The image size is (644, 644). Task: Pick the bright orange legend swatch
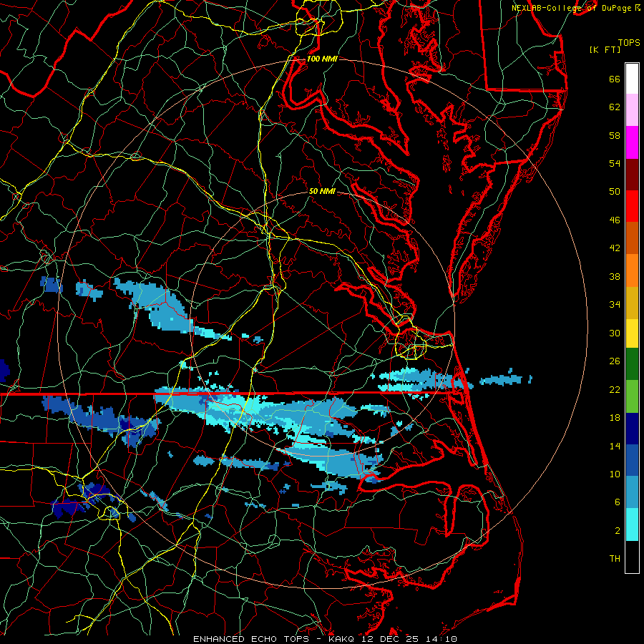632,270
